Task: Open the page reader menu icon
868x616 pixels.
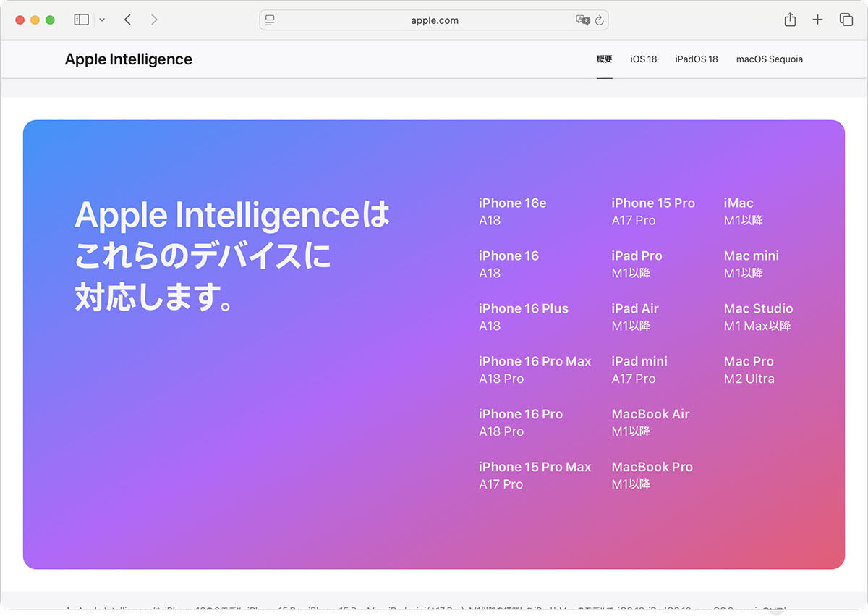Action: (270, 20)
